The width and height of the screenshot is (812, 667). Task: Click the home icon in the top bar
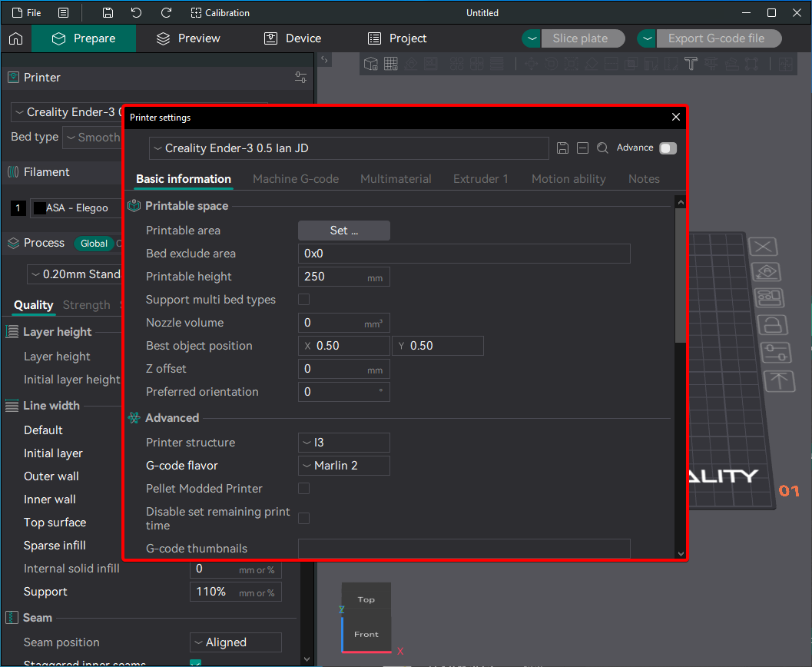click(15, 38)
